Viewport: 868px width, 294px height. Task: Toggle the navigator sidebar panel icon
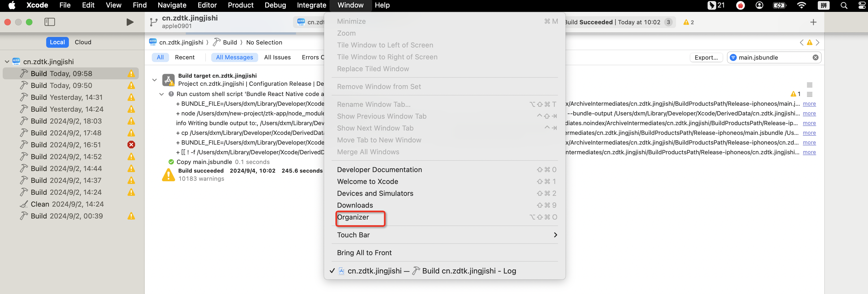tap(49, 22)
